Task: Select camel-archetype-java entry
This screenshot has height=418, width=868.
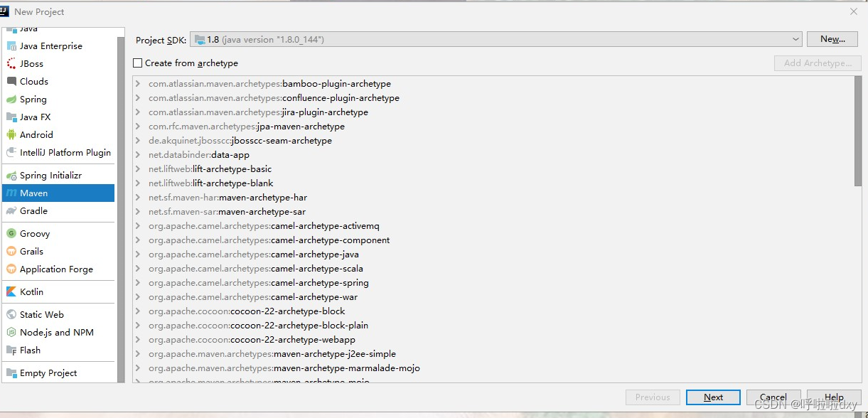Action: pos(253,254)
